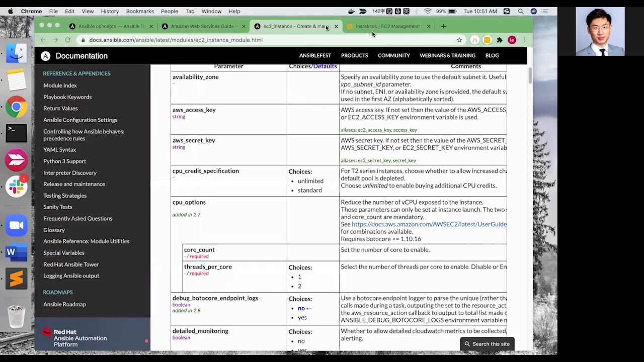Open Zoom from the Dock
Image resolution: width=644 pixels, height=362 pixels.
(x=16, y=225)
